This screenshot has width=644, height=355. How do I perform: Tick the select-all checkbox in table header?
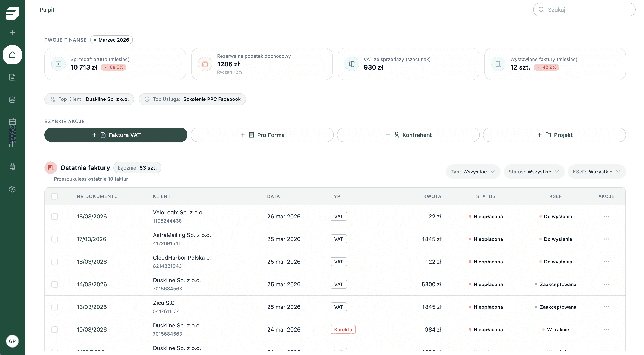click(x=54, y=196)
